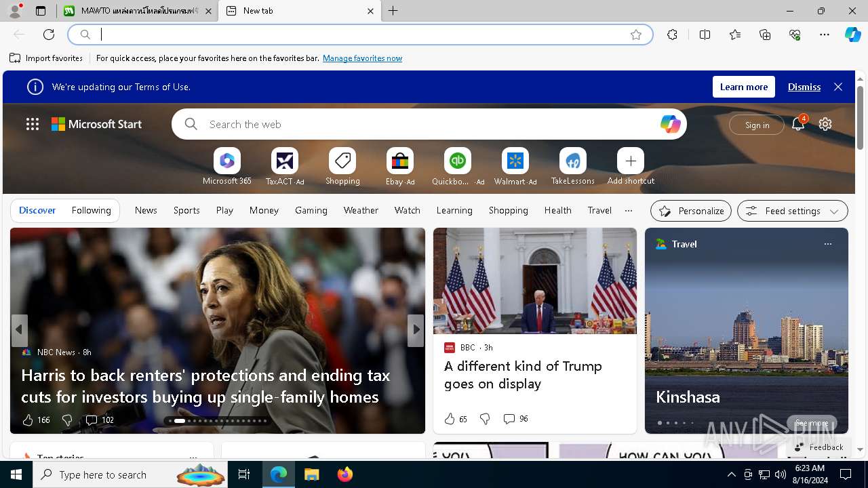Switch to Discover tab
The width and height of the screenshot is (868, 488).
tap(37, 210)
